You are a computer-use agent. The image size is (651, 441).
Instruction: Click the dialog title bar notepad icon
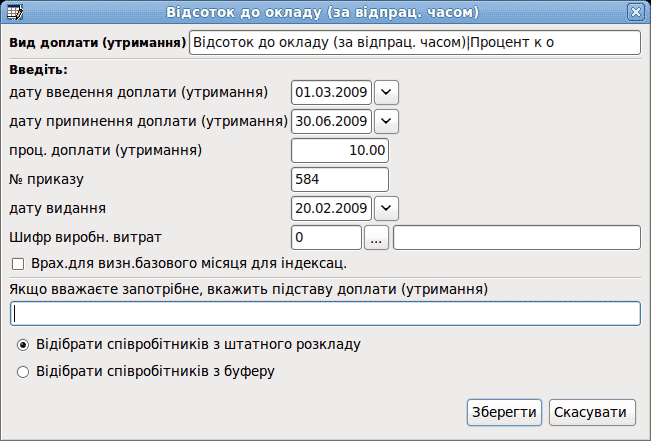tap(15, 12)
